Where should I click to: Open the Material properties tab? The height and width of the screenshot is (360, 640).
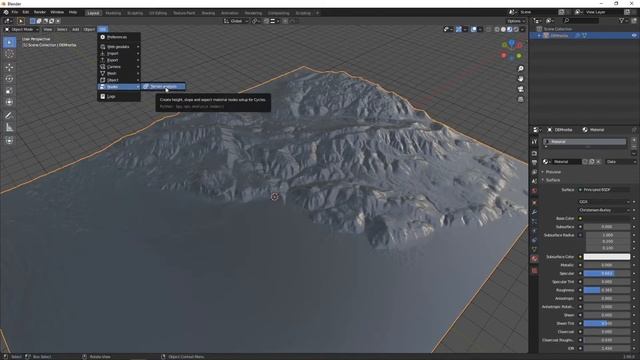534,259
